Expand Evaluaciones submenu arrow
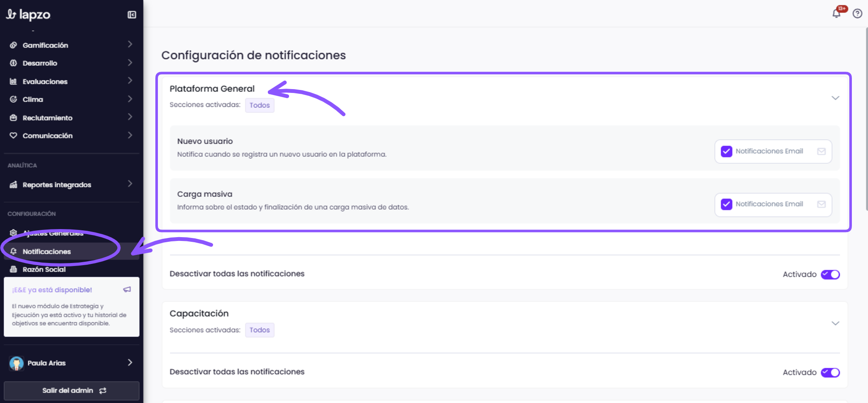868x403 pixels. [x=130, y=81]
